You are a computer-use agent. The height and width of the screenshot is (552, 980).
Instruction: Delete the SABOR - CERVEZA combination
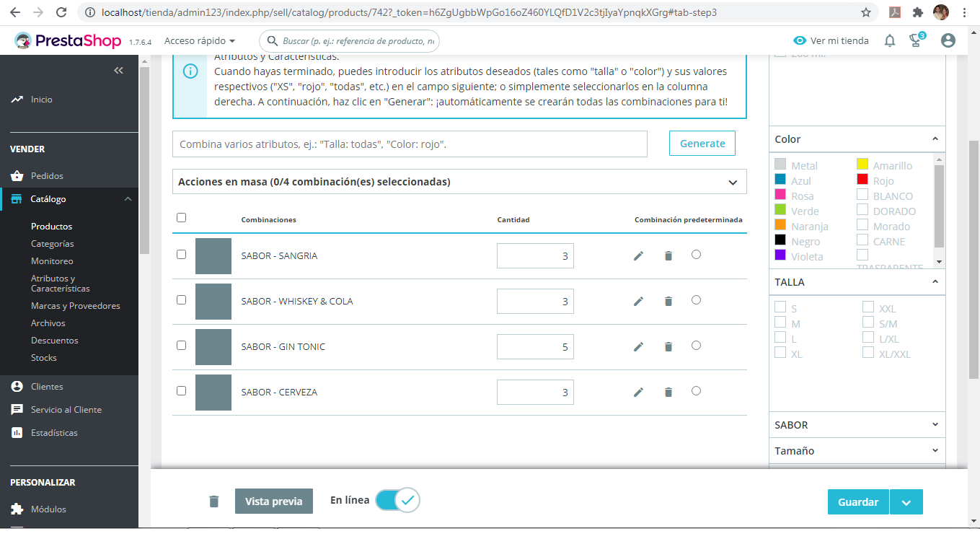point(668,393)
